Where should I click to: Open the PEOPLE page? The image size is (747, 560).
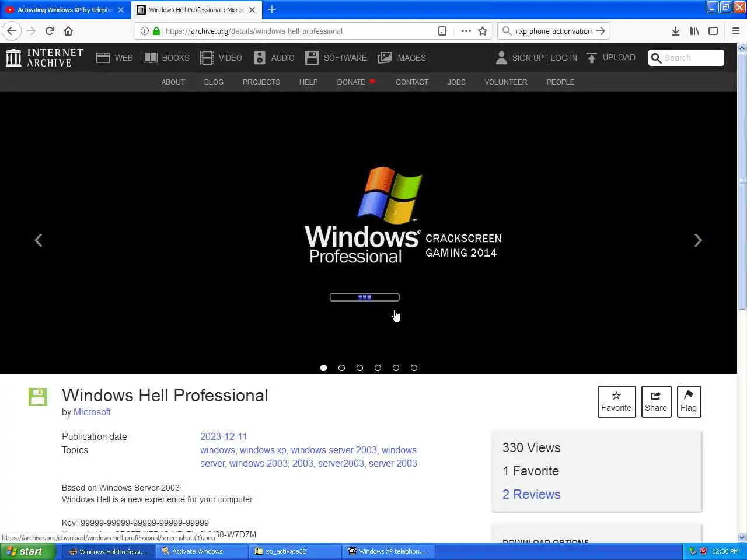tap(560, 82)
